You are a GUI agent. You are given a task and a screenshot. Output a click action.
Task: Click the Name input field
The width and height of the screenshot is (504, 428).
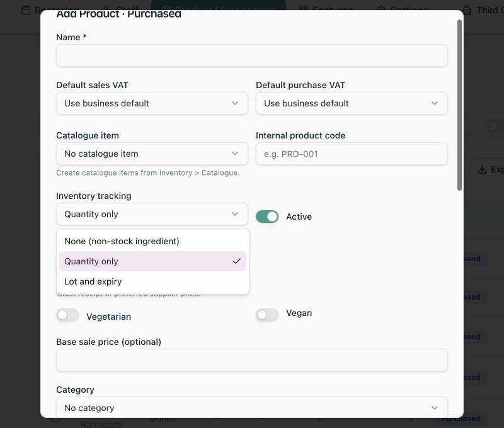click(251, 55)
